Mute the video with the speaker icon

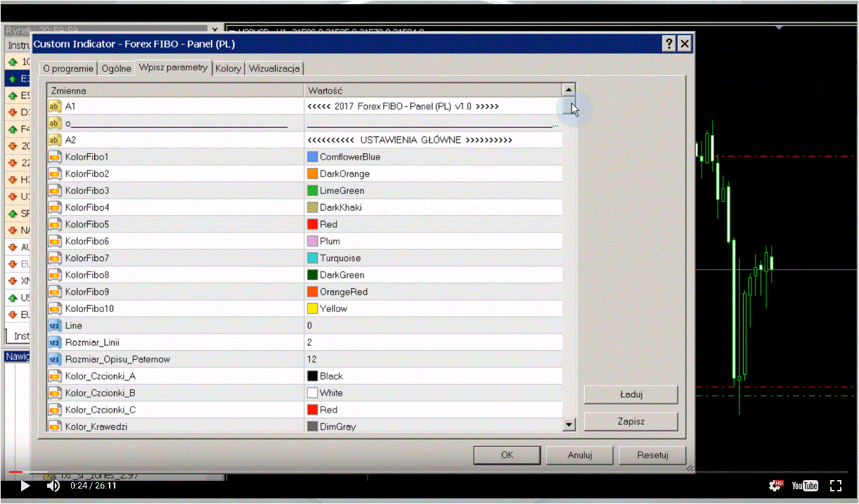click(53, 485)
